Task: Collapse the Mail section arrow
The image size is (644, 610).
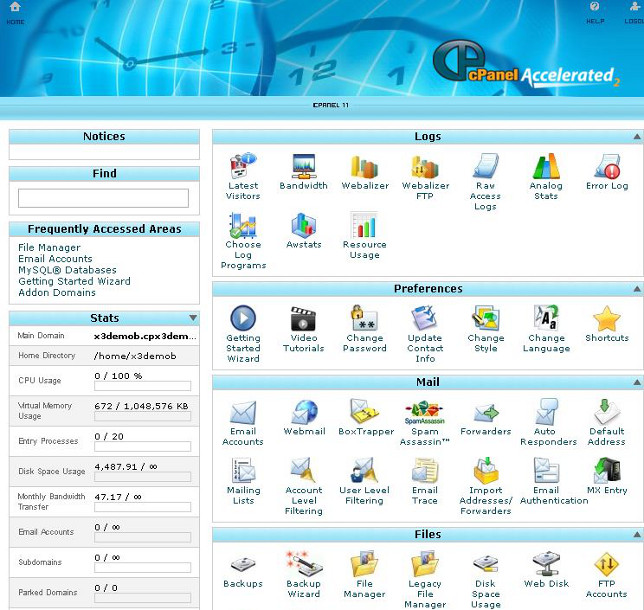Action: tap(637, 382)
